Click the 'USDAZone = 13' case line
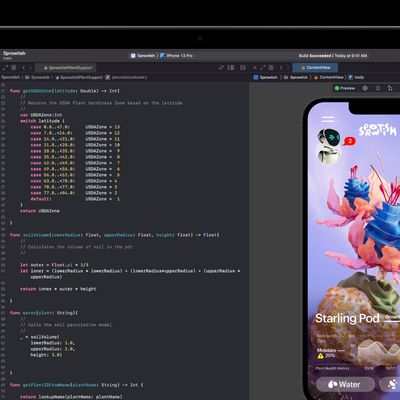This screenshot has width=400, height=400. click(75, 127)
